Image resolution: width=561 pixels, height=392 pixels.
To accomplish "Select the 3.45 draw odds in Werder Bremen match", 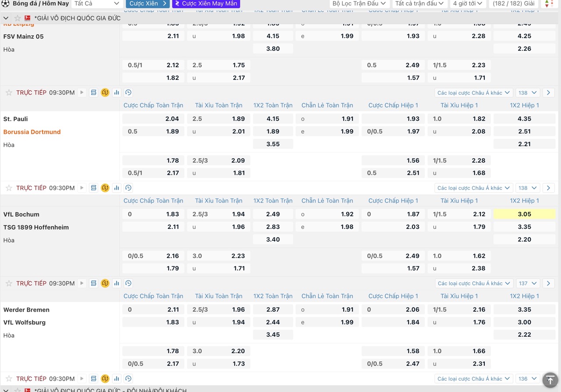I will [273, 335].
